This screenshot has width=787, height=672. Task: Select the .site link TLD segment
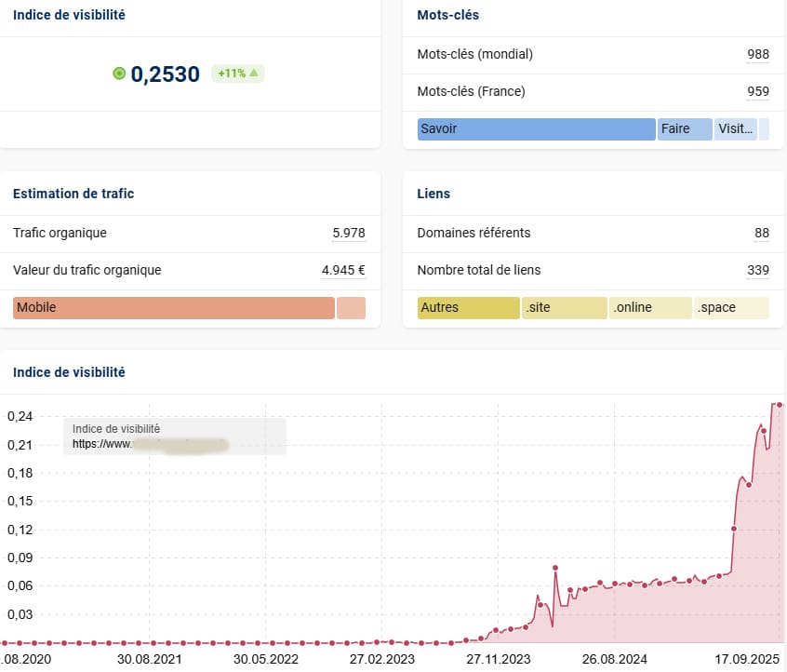pyautogui.click(x=564, y=308)
